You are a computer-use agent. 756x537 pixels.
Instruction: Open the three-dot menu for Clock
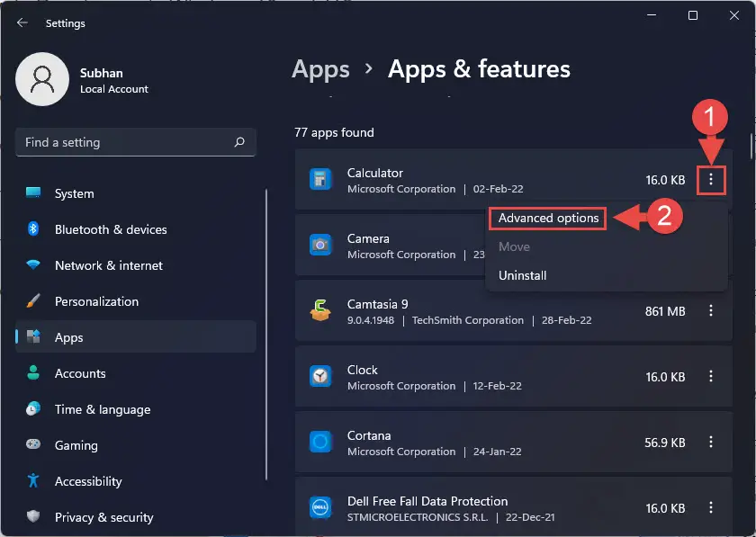(711, 377)
